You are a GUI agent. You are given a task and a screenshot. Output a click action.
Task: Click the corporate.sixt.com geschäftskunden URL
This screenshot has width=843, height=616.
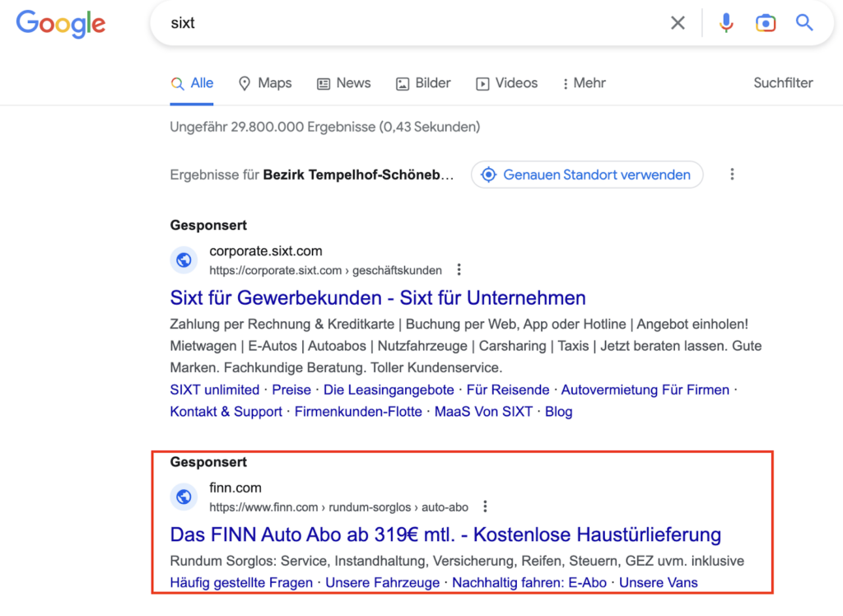point(326,270)
